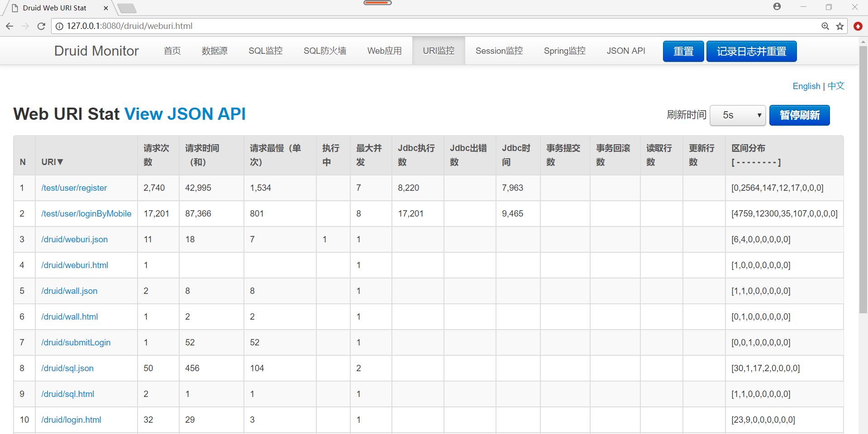Switch language to 中文
The image size is (868, 434).
pyautogui.click(x=836, y=86)
